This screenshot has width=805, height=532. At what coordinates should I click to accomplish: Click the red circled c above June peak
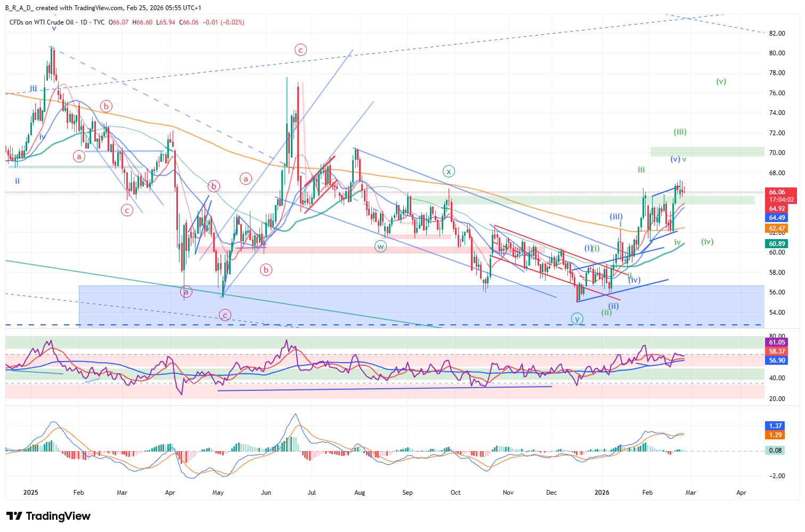(300, 50)
